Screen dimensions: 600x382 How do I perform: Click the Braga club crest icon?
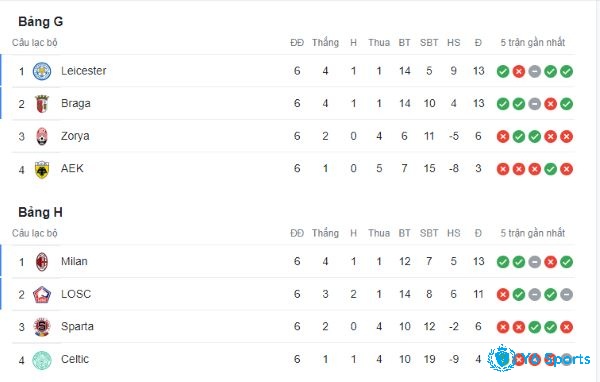tap(42, 104)
